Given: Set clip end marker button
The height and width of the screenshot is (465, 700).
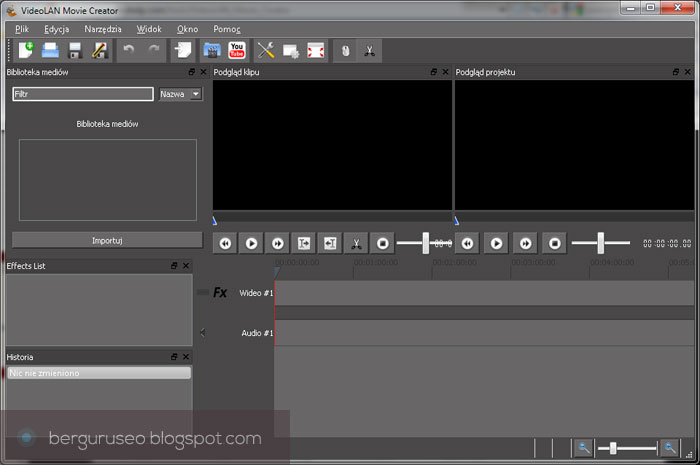Looking at the screenshot, I should click(x=330, y=243).
